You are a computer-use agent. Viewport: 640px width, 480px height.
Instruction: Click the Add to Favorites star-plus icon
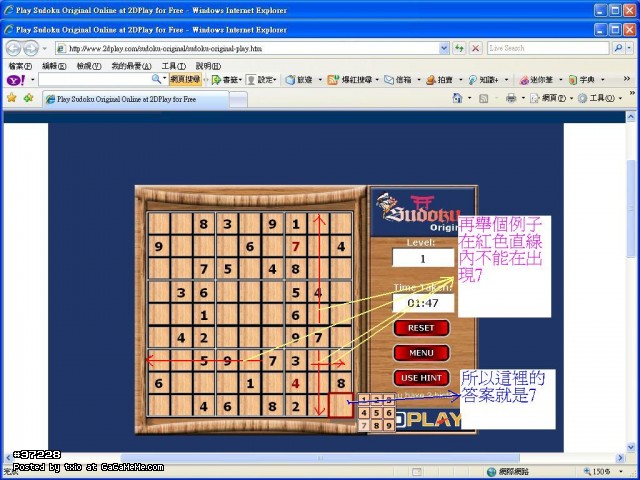click(x=28, y=98)
